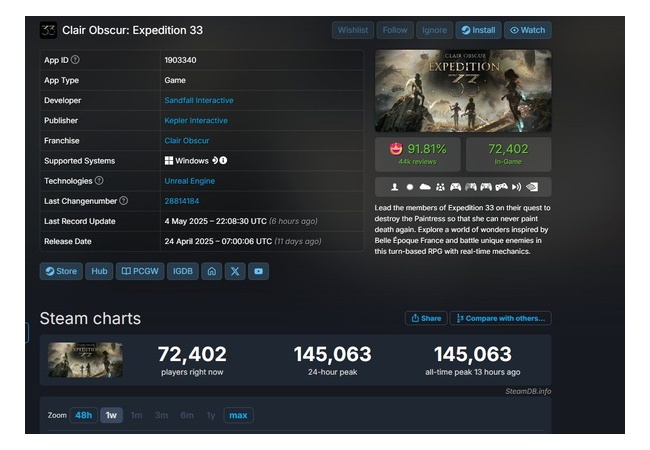
Task: Click the page title Clair Obscur: Expedition 33
Action: pos(133,30)
